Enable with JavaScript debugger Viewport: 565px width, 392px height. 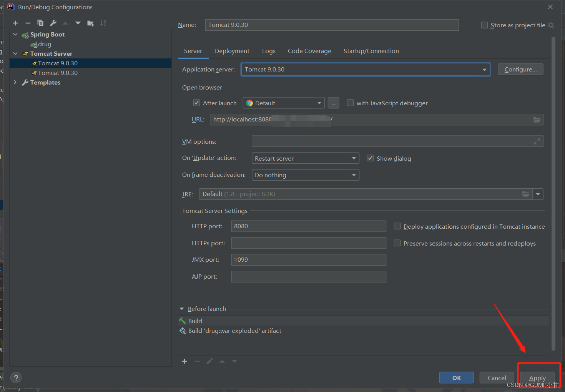pos(350,103)
